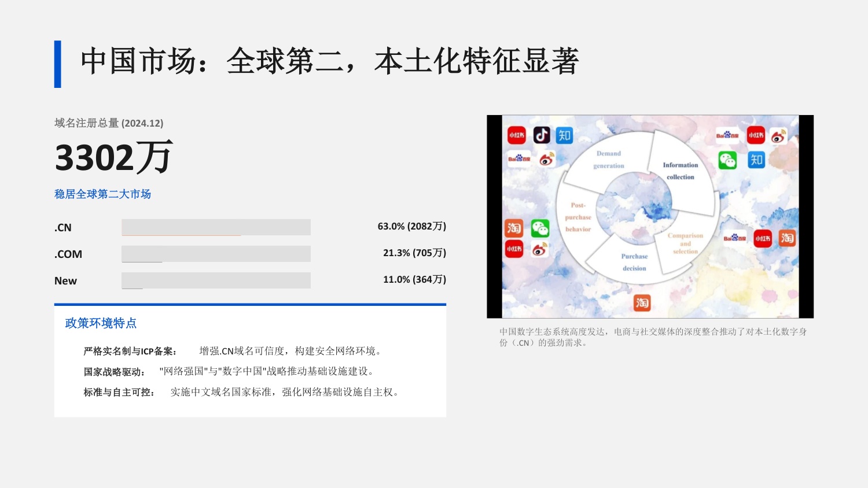The height and width of the screenshot is (488, 868).
Task: Click the Information collection wheel segment
Action: tap(680, 171)
